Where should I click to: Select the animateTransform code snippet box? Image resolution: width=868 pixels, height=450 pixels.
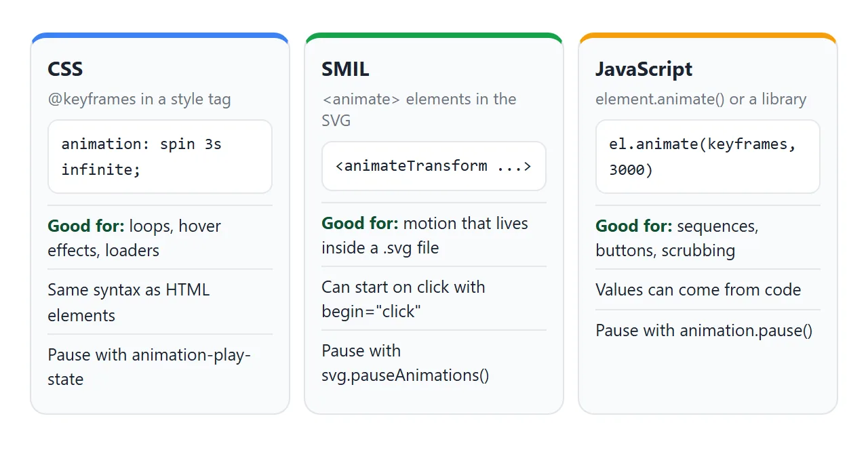pyautogui.click(x=434, y=166)
